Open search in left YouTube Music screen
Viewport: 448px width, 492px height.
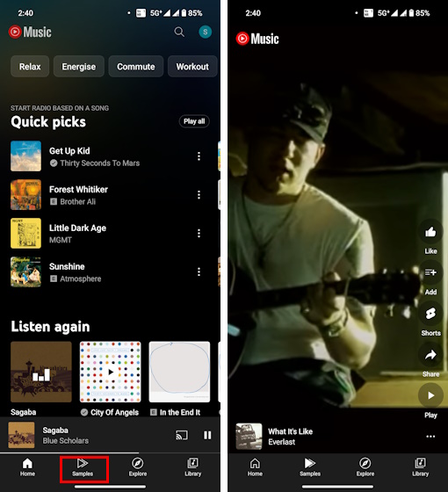179,32
